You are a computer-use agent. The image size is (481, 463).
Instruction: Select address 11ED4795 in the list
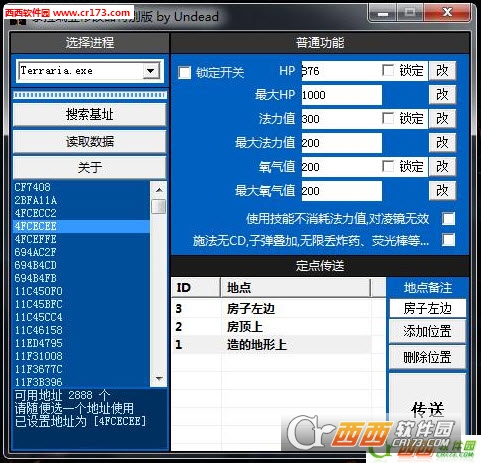pos(81,343)
